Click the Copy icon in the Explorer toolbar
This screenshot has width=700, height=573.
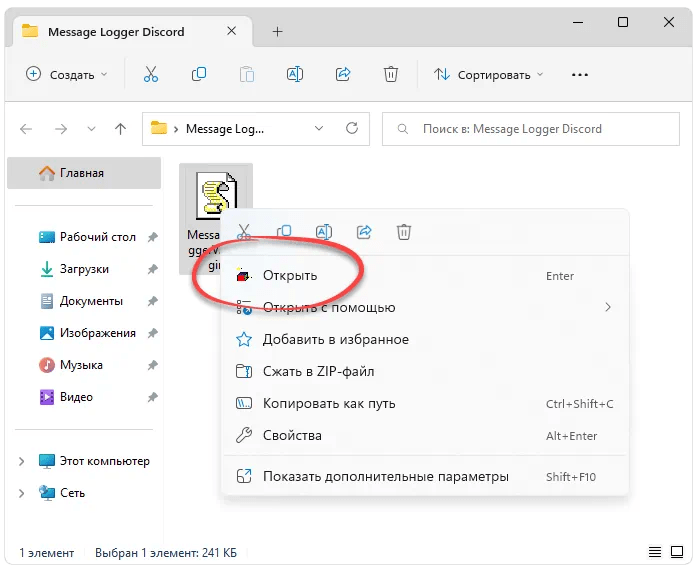coord(199,74)
